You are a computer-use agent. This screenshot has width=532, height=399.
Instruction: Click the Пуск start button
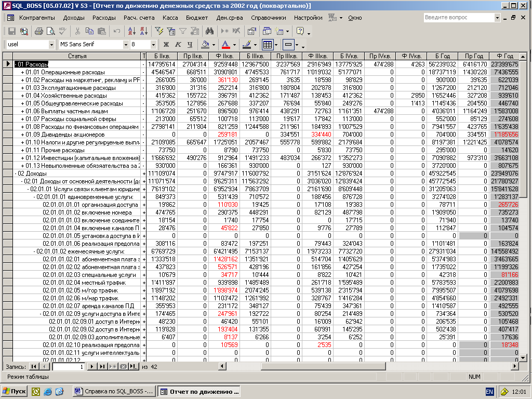[15, 391]
